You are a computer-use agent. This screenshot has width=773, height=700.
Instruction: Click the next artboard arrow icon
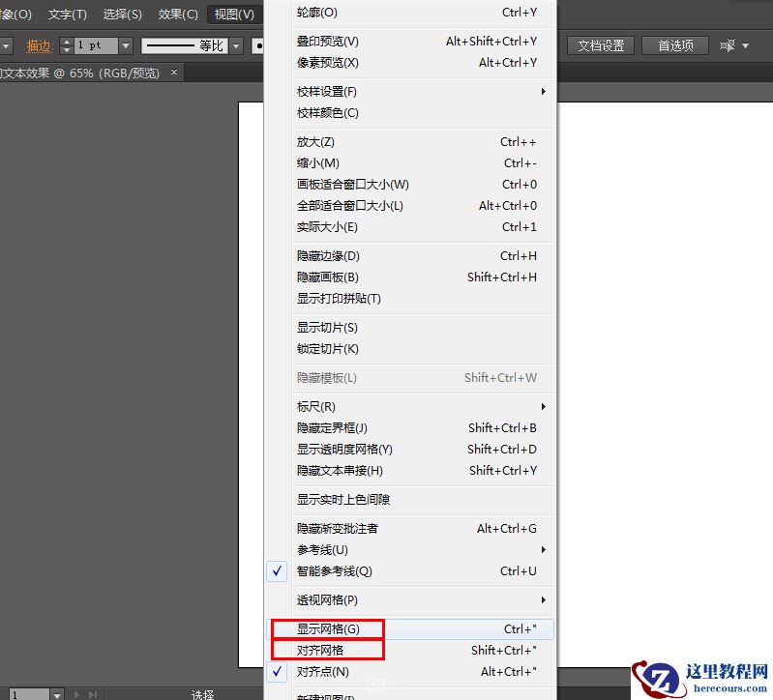click(76, 694)
